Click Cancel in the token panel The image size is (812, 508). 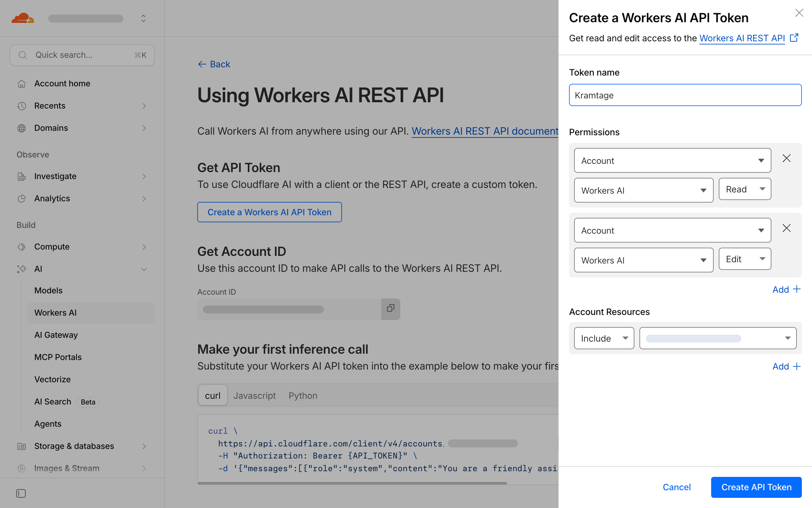coord(677,487)
